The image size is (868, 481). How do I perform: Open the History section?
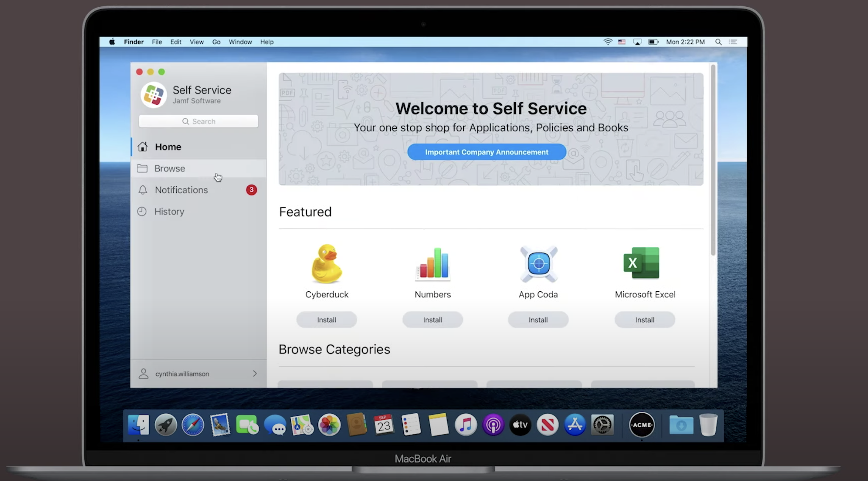(169, 212)
